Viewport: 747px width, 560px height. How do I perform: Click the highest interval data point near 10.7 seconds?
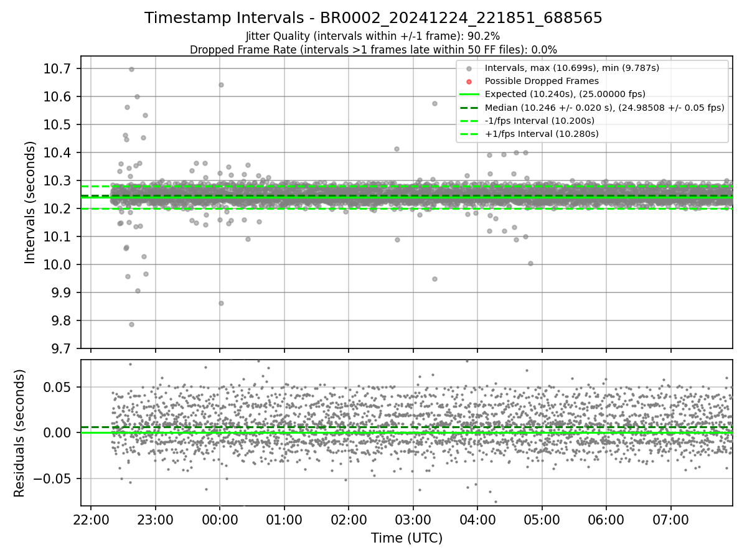pyautogui.click(x=131, y=69)
